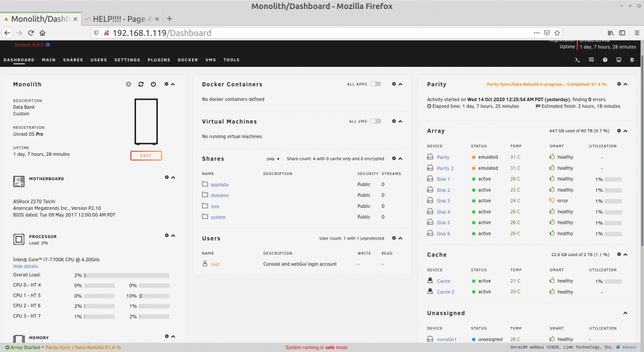Collapse the Parity section
Screen dimensions: 644x352
pyautogui.click(x=625, y=84)
